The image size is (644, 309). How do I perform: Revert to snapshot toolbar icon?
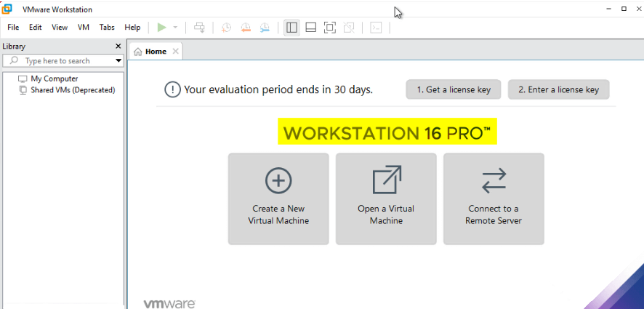[x=246, y=28]
